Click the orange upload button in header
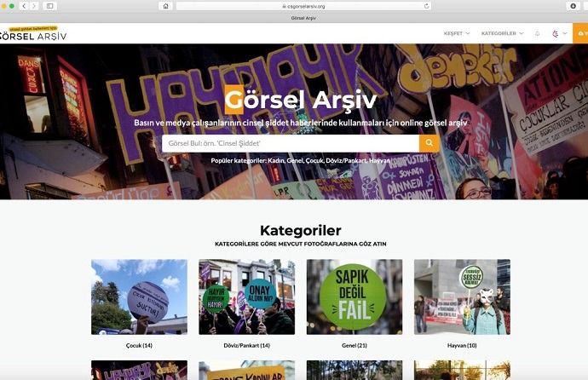 click(581, 33)
